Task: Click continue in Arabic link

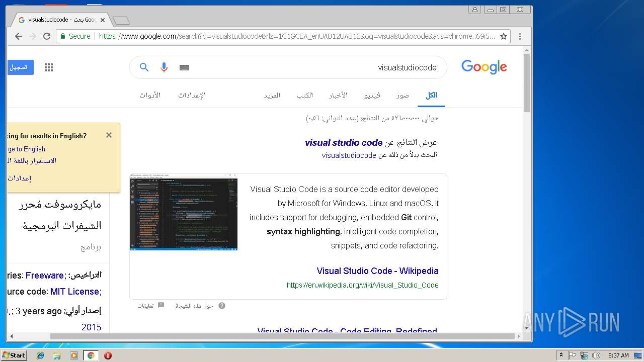Action: (32, 161)
